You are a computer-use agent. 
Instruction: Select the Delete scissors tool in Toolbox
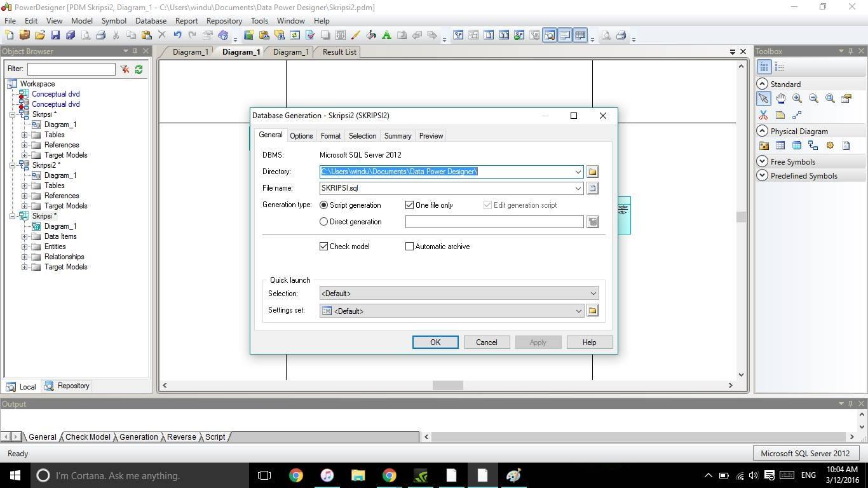tap(763, 115)
